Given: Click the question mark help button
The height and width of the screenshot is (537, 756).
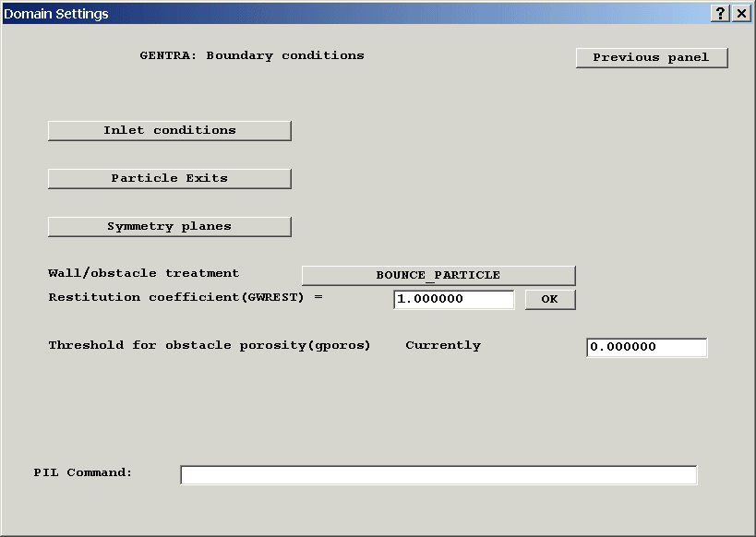Looking at the screenshot, I should pos(721,14).
